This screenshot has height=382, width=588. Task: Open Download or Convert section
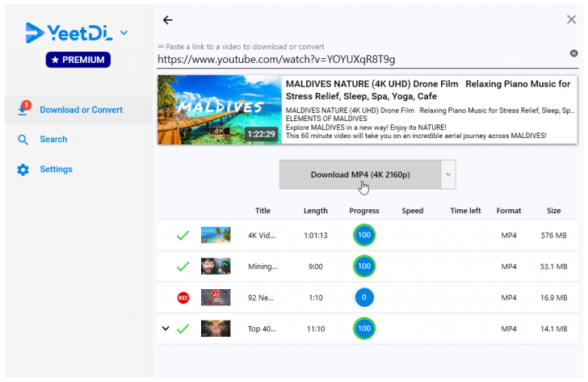78,110
